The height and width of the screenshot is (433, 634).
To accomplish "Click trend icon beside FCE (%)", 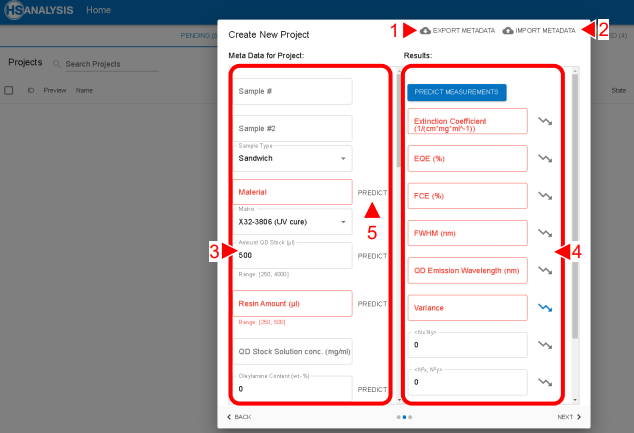I will click(545, 195).
